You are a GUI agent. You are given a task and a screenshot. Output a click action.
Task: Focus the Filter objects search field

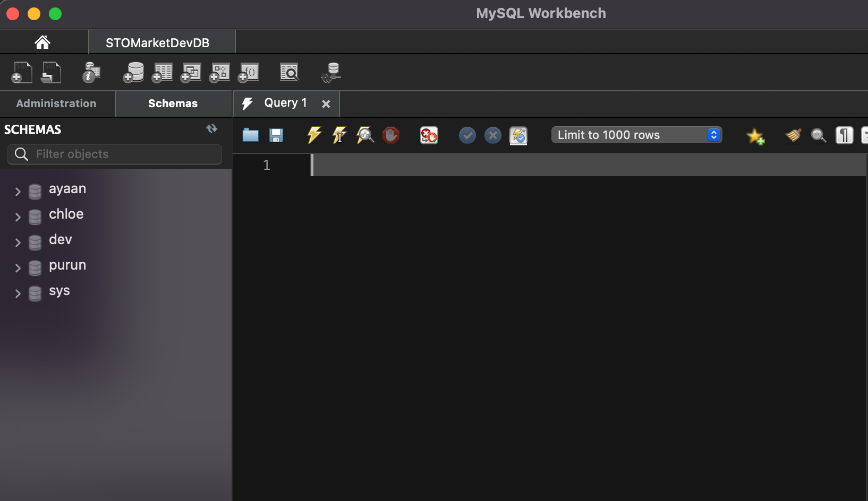tap(115, 154)
